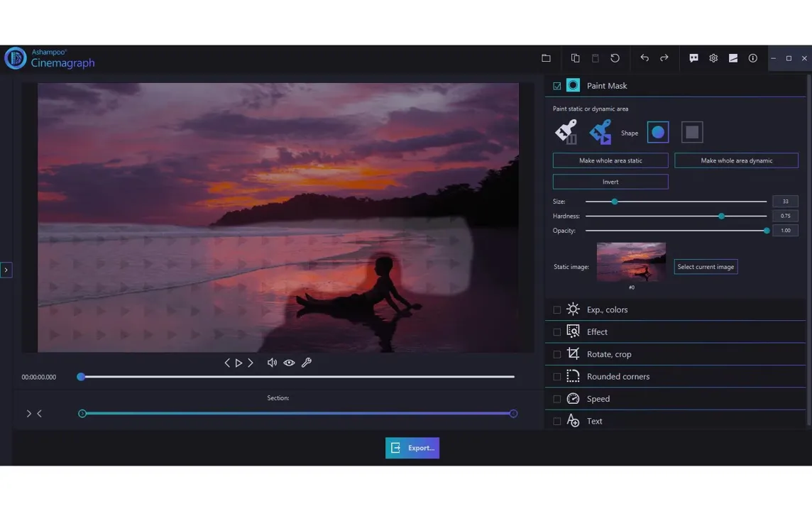This screenshot has width=812, height=511.
Task: Click the paste clipboard icon
Action: tap(595, 58)
